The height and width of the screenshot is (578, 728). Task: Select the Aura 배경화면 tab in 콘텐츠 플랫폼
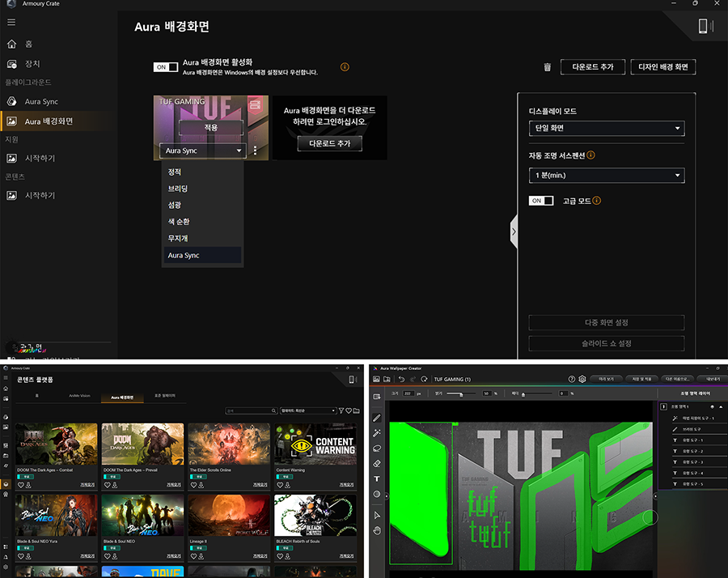[x=122, y=397]
